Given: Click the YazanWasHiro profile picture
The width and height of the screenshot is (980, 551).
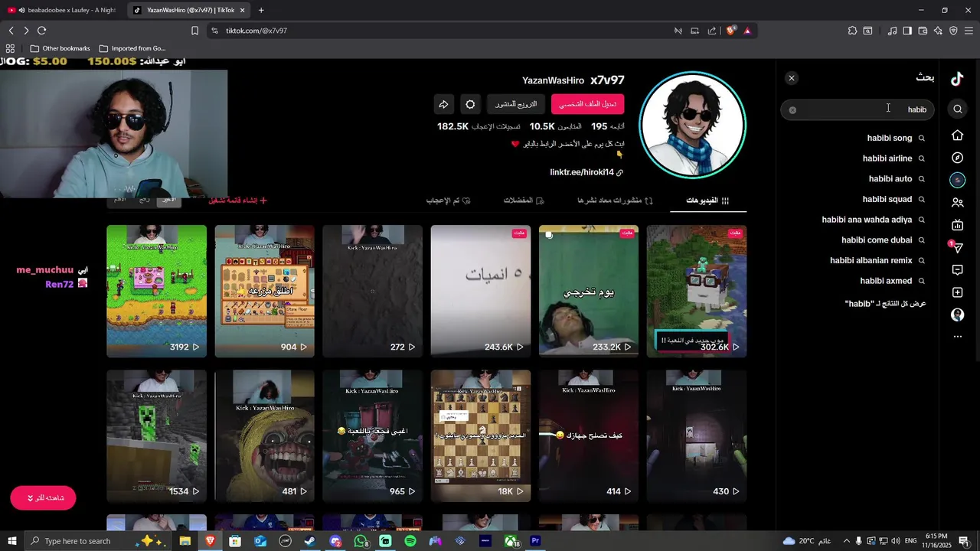Looking at the screenshot, I should pos(692,125).
